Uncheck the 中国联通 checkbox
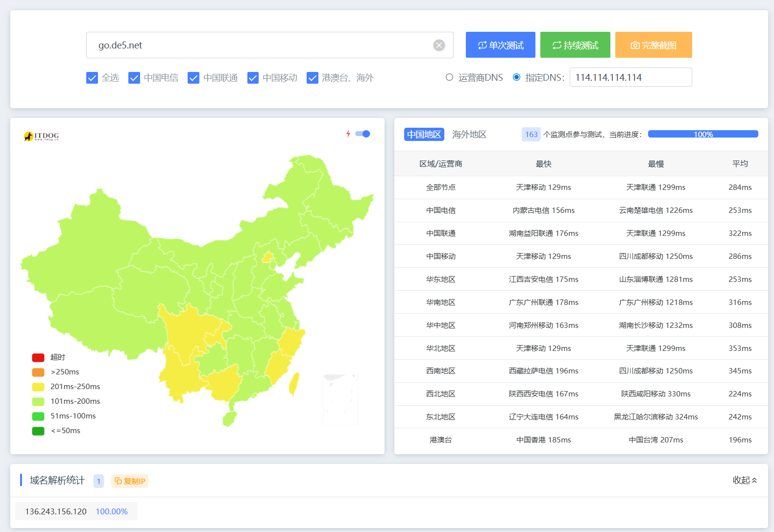 (x=193, y=78)
